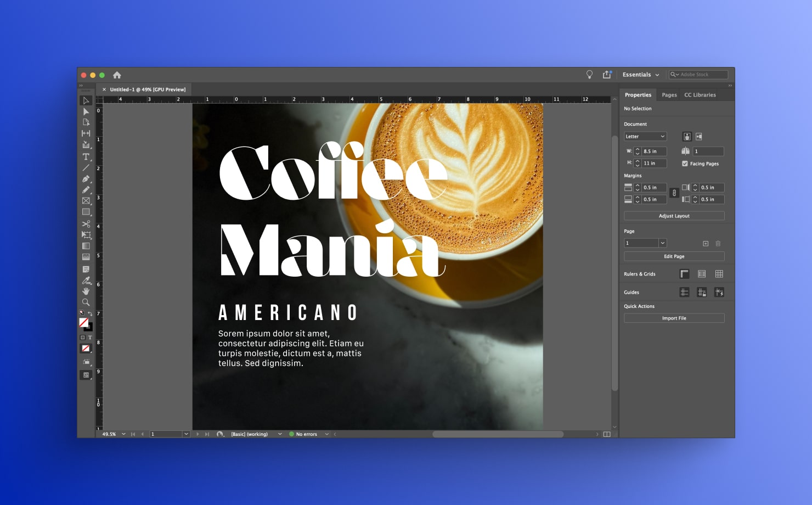Click Import File under Quick Actions
This screenshot has height=505, width=812.
click(674, 318)
